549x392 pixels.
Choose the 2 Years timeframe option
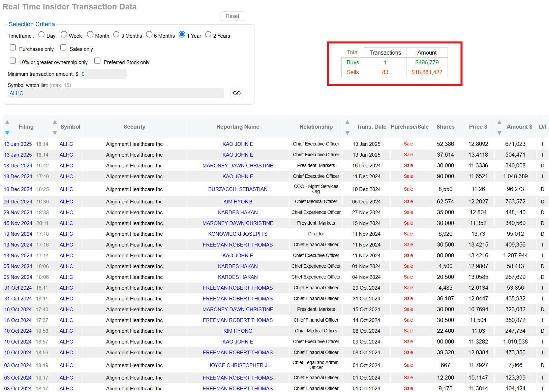208,34
